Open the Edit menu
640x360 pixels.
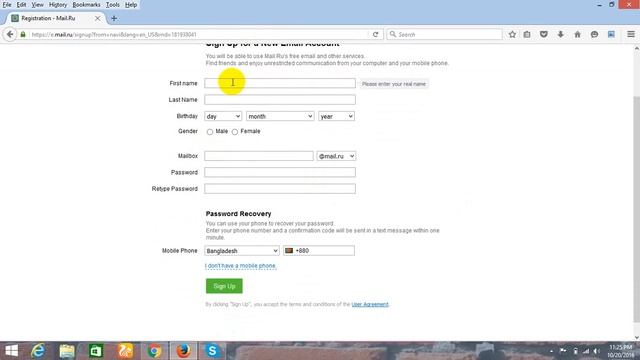[x=21, y=5]
